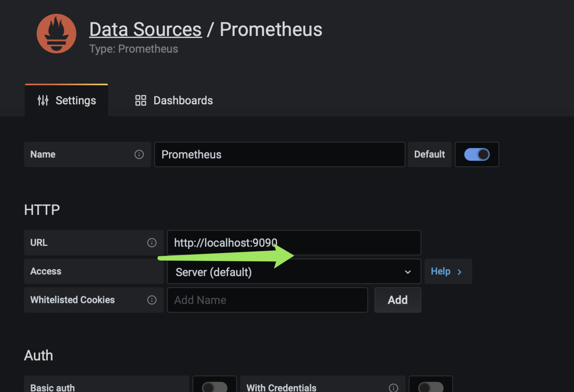Enable the With Credentials toggle
Image resolution: width=574 pixels, height=392 pixels.
click(431, 387)
